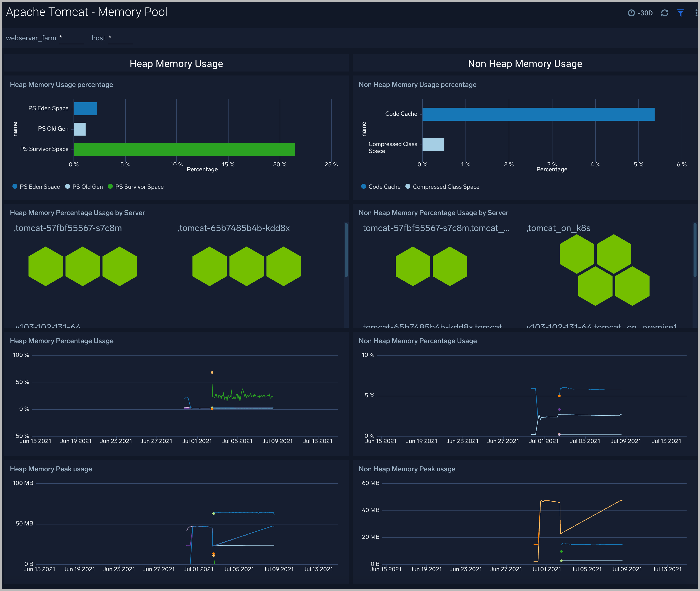
Task: Click the blue Code Cache bar
Action: point(538,114)
